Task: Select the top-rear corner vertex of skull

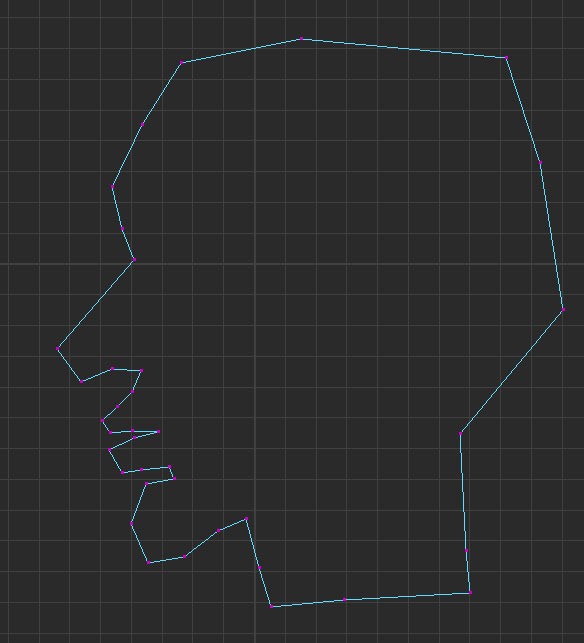Action: [506, 58]
